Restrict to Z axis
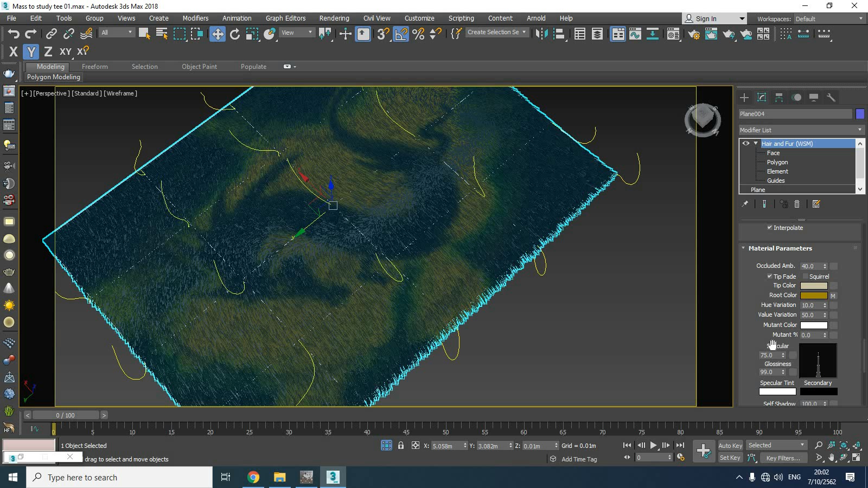This screenshot has height=488, width=868. 48,52
